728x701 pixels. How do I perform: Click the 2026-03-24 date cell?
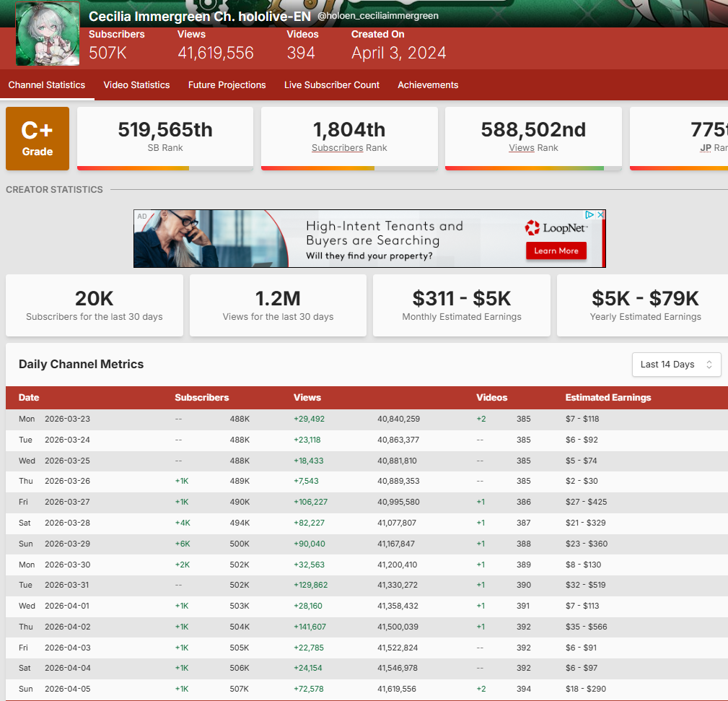click(x=67, y=440)
